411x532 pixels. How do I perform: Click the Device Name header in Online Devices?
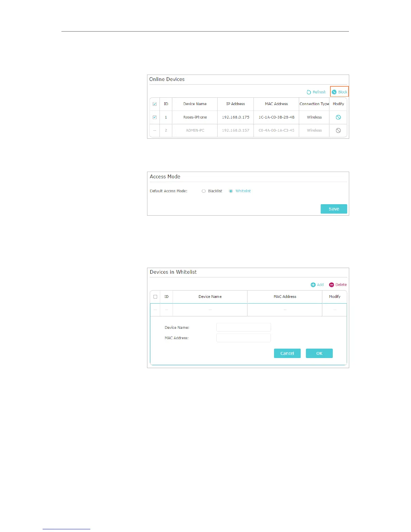tap(195, 104)
